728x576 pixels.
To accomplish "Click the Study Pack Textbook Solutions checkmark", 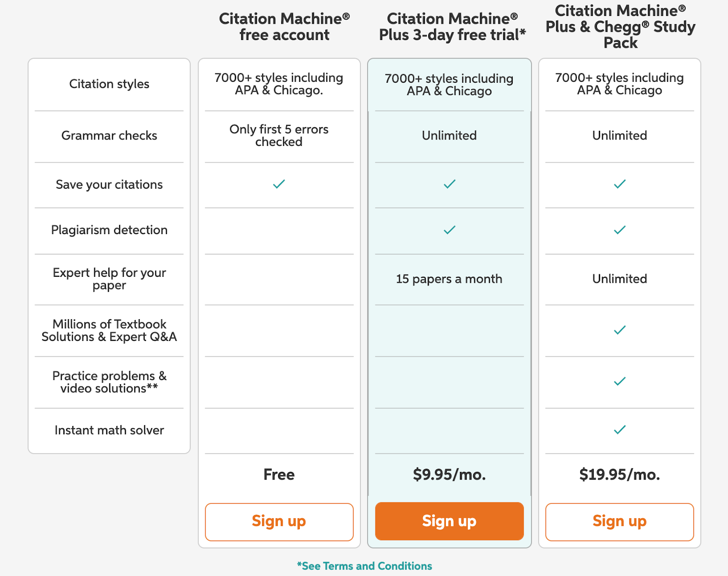I will [x=620, y=330].
